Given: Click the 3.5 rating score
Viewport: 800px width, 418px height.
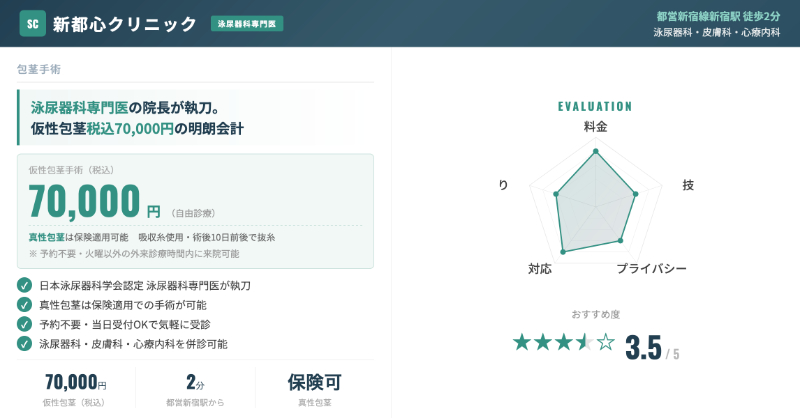Looking at the screenshot, I should (x=643, y=347).
